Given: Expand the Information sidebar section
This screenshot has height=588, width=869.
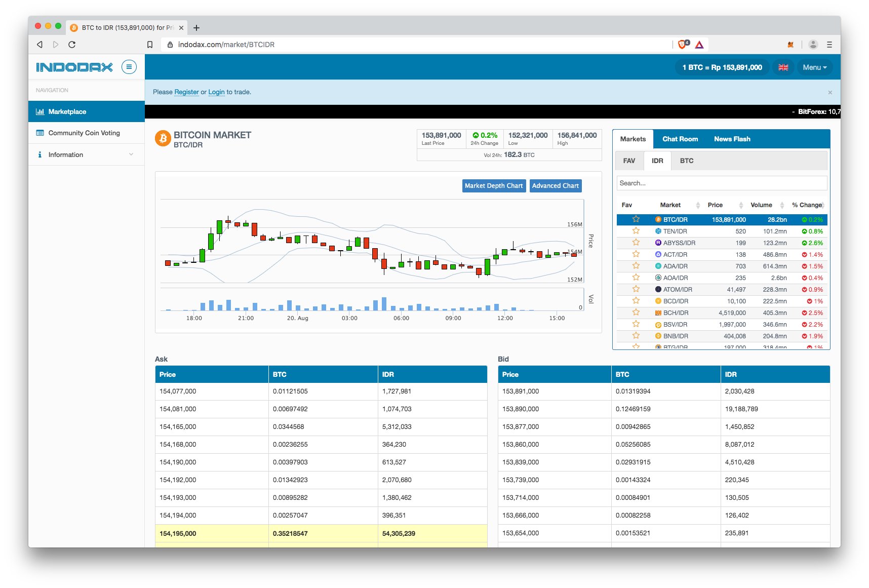Looking at the screenshot, I should click(87, 154).
